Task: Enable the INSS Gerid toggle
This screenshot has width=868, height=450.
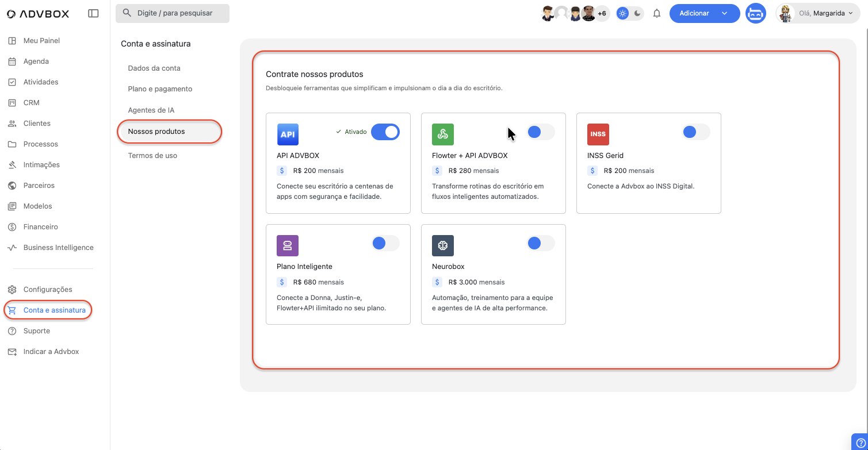Action: pyautogui.click(x=695, y=132)
